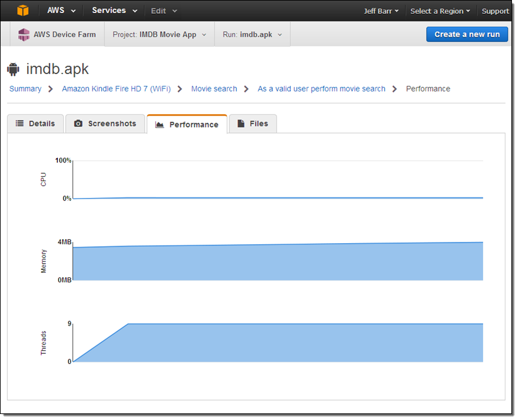The width and height of the screenshot is (518, 420).
Task: Open the AWS dropdown menu
Action: click(62, 11)
